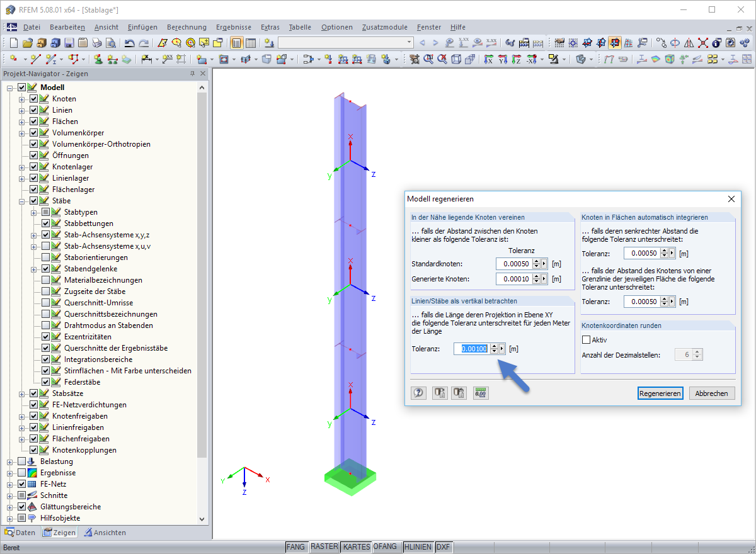This screenshot has height=554, width=756.
Task: Show view in Z direction
Action: [x=516, y=59]
